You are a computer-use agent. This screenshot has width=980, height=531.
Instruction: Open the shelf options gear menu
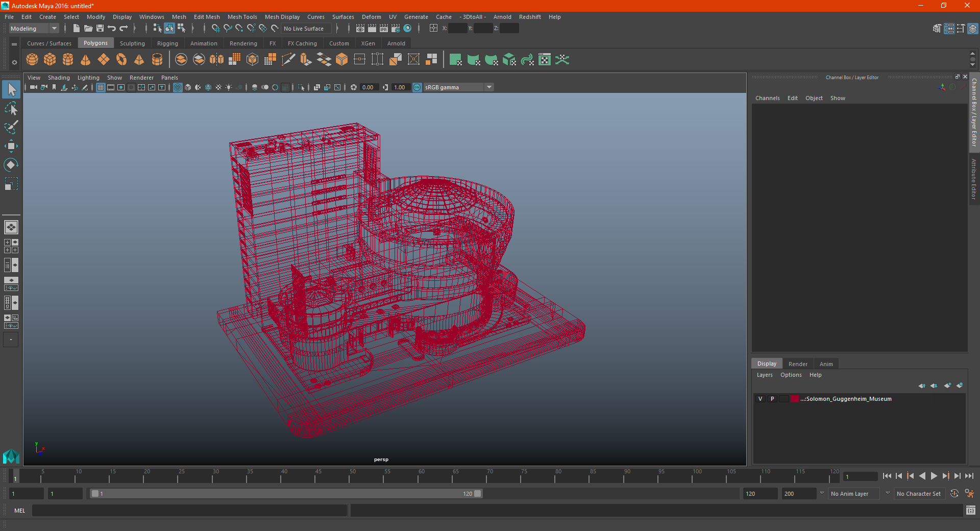click(14, 63)
